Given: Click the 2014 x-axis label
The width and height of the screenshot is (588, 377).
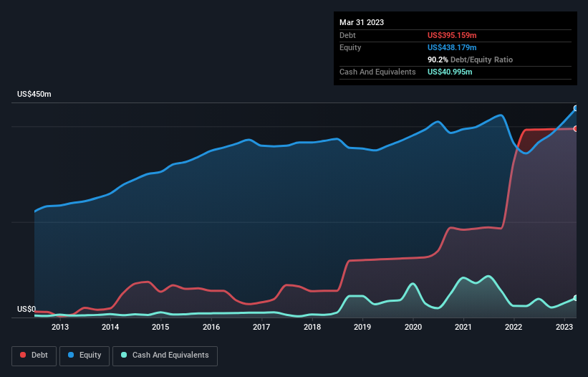Looking at the screenshot, I should click(x=110, y=327).
